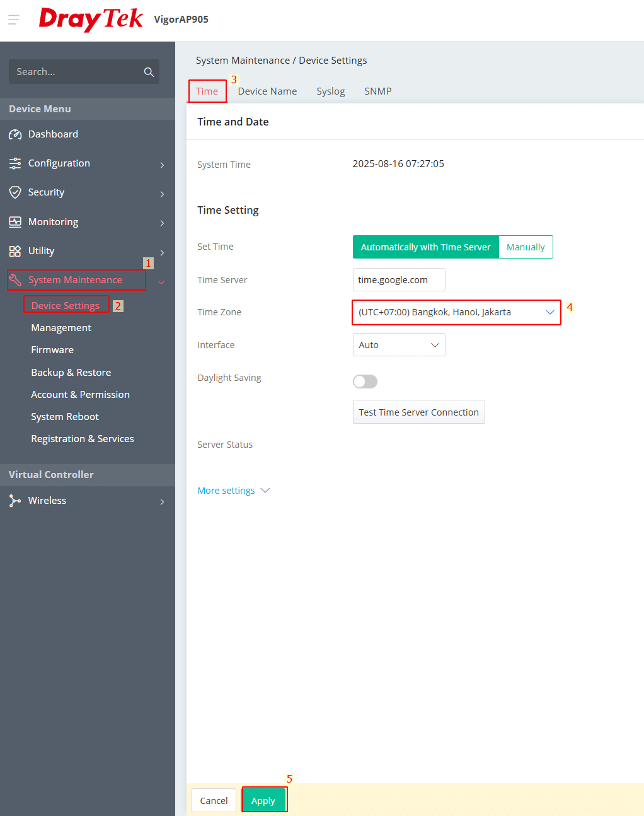Open Device Settings submenu item

(x=66, y=306)
